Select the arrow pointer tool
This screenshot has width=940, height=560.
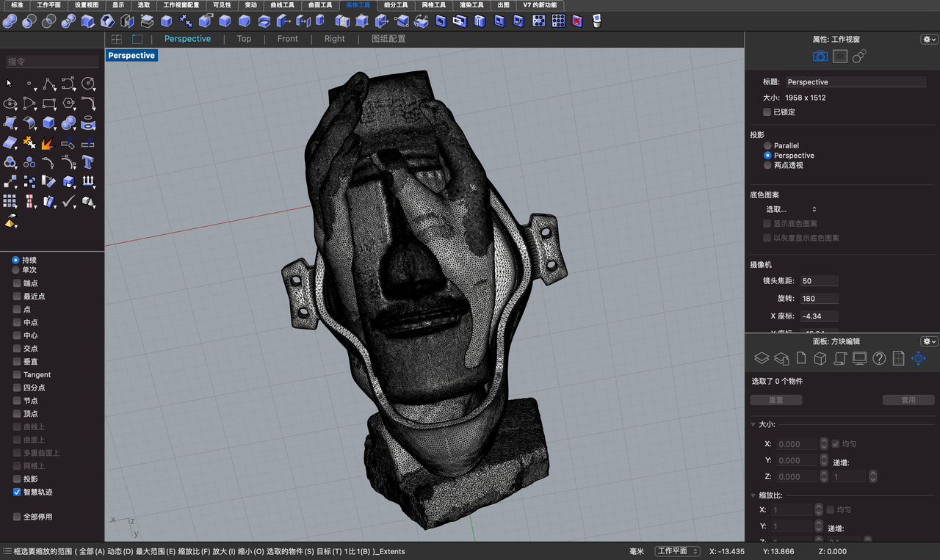(x=10, y=84)
